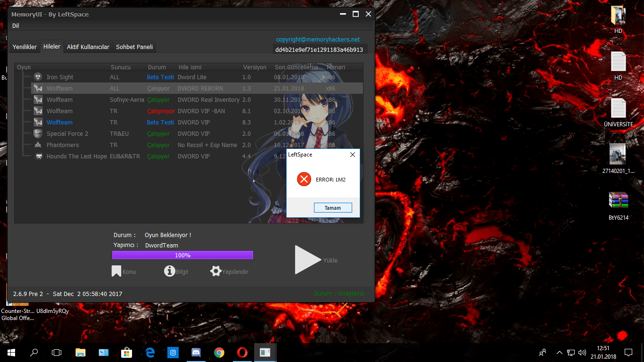Click the Yükle label
The width and height of the screenshot is (644, 362).
[x=330, y=260]
